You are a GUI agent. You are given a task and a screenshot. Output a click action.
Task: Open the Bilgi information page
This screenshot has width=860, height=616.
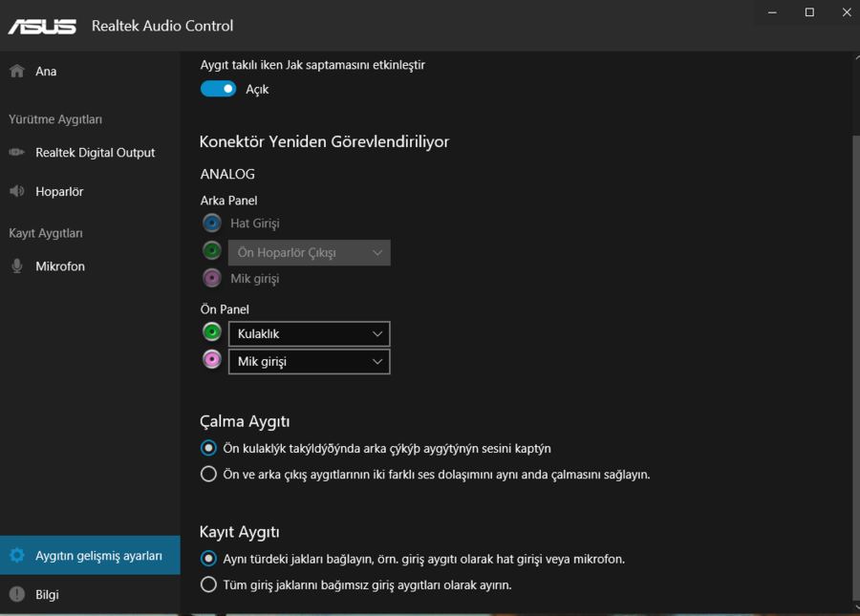point(47,594)
